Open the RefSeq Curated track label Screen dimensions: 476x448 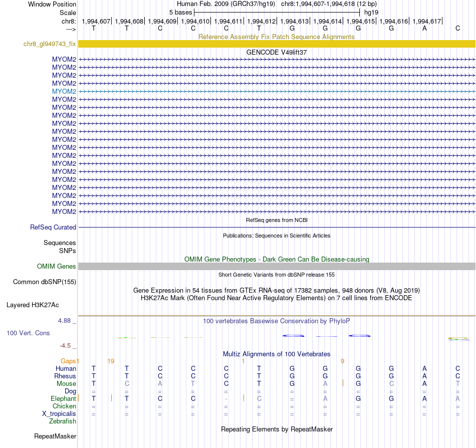[53, 227]
